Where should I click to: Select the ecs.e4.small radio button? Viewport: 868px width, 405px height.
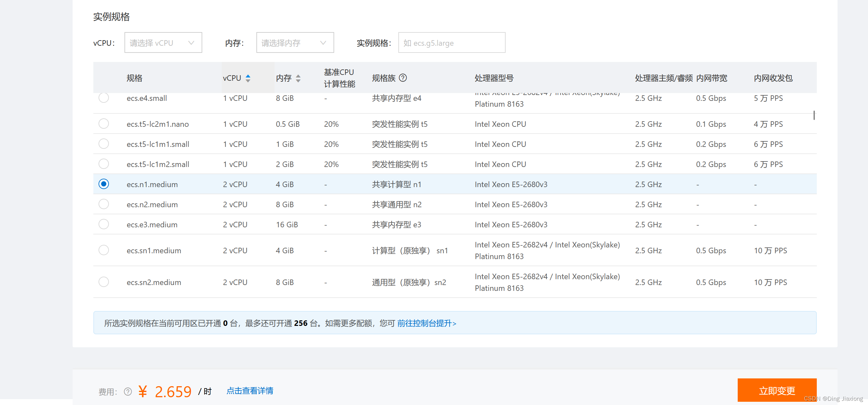[x=104, y=98]
